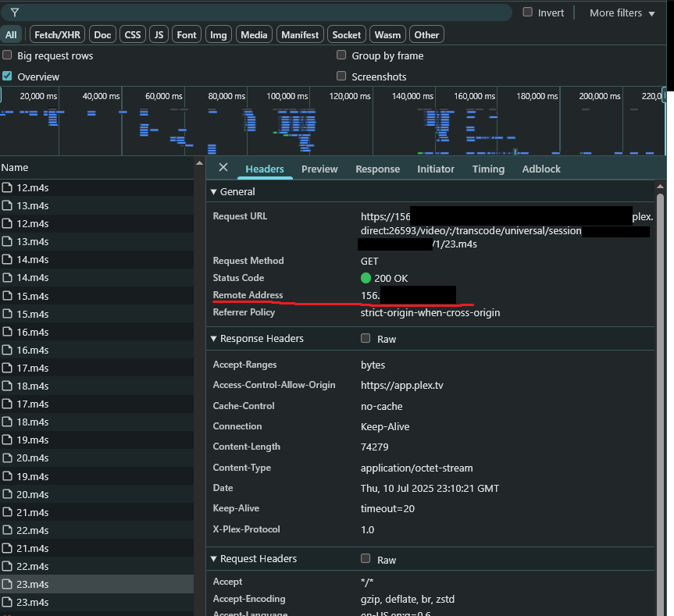
Task: Click the headers pane vertical scrollbar
Action: (660, 404)
